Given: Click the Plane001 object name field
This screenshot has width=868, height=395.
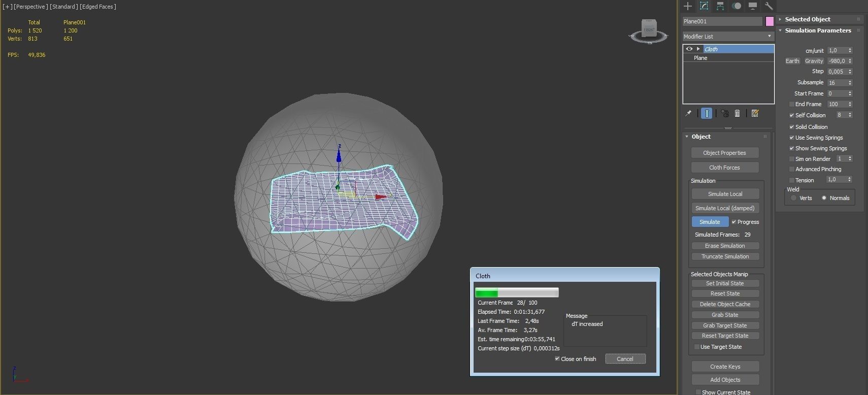Looking at the screenshot, I should point(722,21).
